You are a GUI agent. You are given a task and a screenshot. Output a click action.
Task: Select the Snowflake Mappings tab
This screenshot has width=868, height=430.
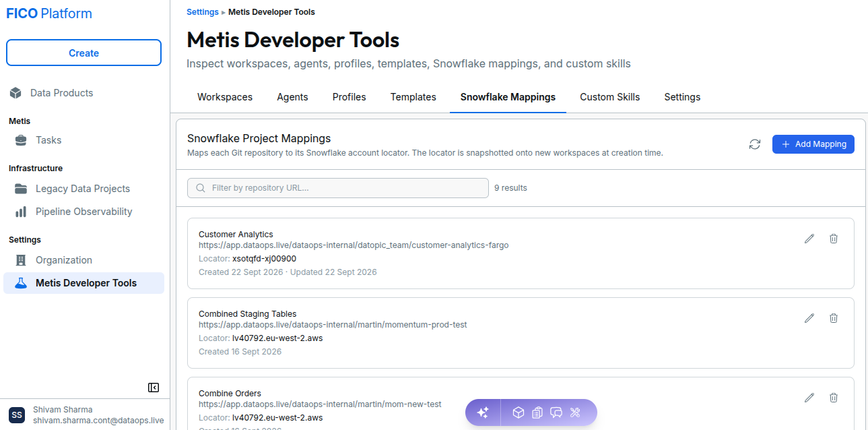(508, 97)
